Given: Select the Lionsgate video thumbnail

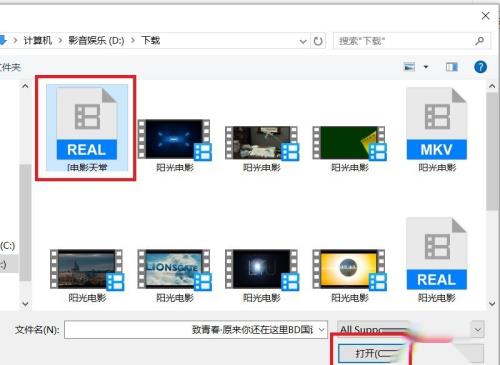Looking at the screenshot, I should click(x=174, y=269).
